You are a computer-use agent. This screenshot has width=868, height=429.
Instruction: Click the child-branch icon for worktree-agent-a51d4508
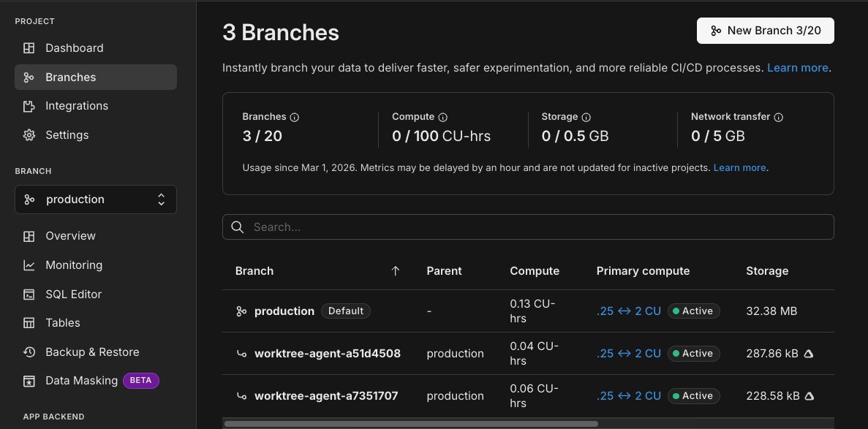click(241, 353)
